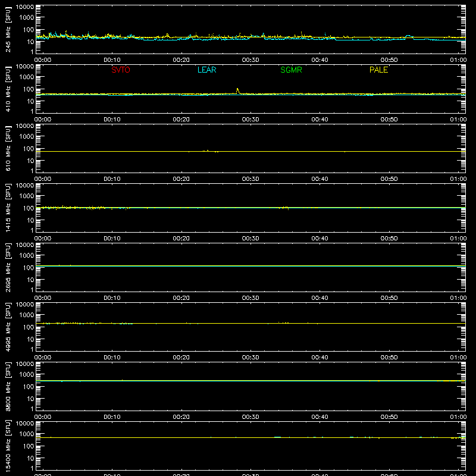Image resolution: width=476 pixels, height=476 pixels.
Task: Click the 00:10 tick label under 245 MHz plot
Action: pyautogui.click(x=112, y=60)
